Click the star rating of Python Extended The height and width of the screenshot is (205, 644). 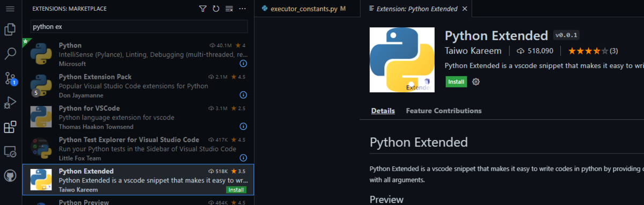(x=593, y=51)
